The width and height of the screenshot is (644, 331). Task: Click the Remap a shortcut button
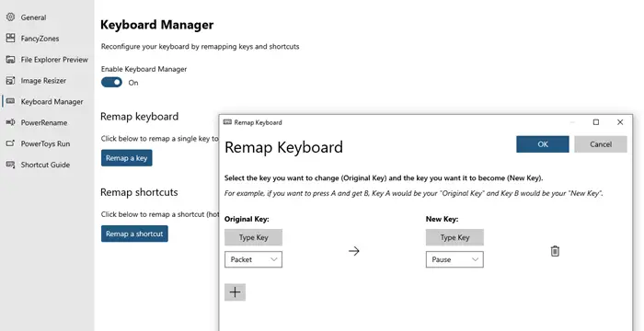134,234
